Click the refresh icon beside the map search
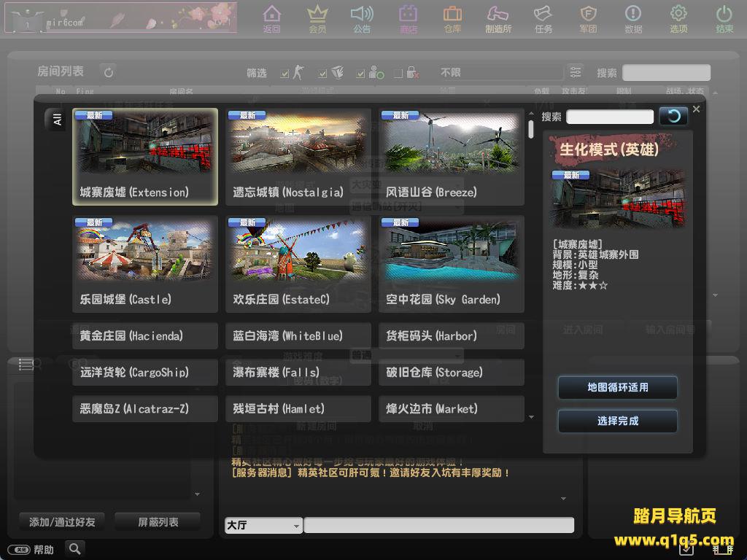The image size is (747, 560). pos(673,116)
